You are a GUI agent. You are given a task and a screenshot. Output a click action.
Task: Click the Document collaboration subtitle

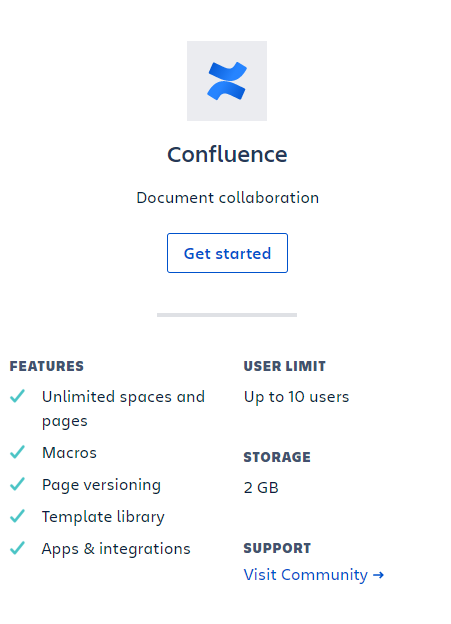pyautogui.click(x=228, y=198)
